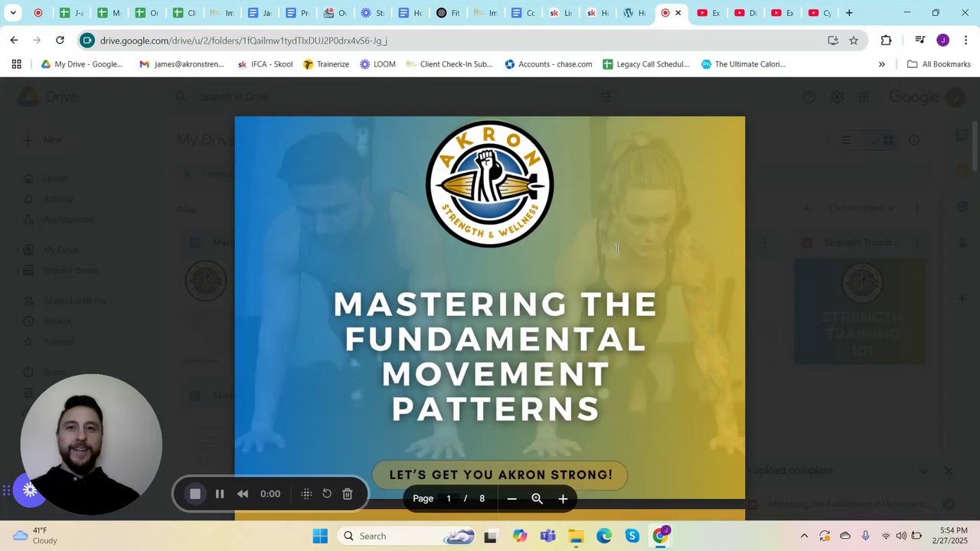Switch to the WordPress browser tab
Screen dimensions: 980x551
[x=635, y=13]
